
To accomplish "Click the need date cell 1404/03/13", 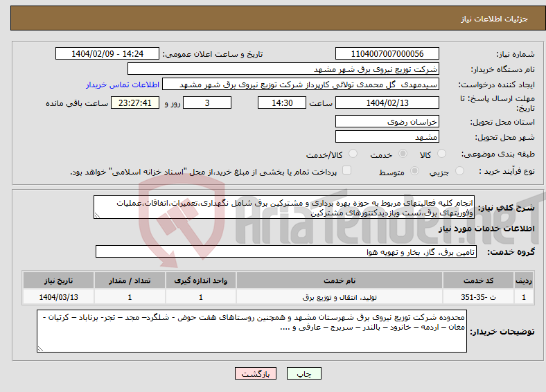I will (x=58, y=297).
